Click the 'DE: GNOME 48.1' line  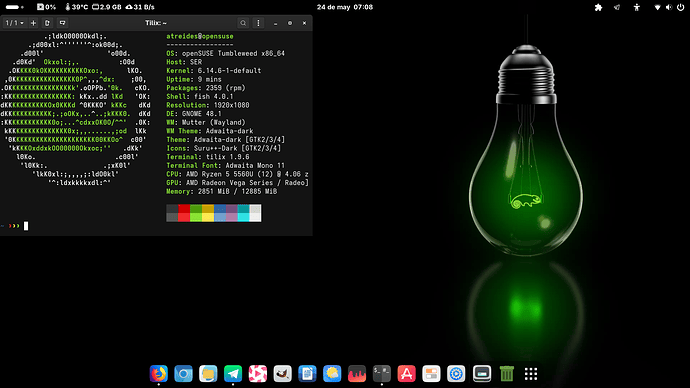click(x=194, y=114)
